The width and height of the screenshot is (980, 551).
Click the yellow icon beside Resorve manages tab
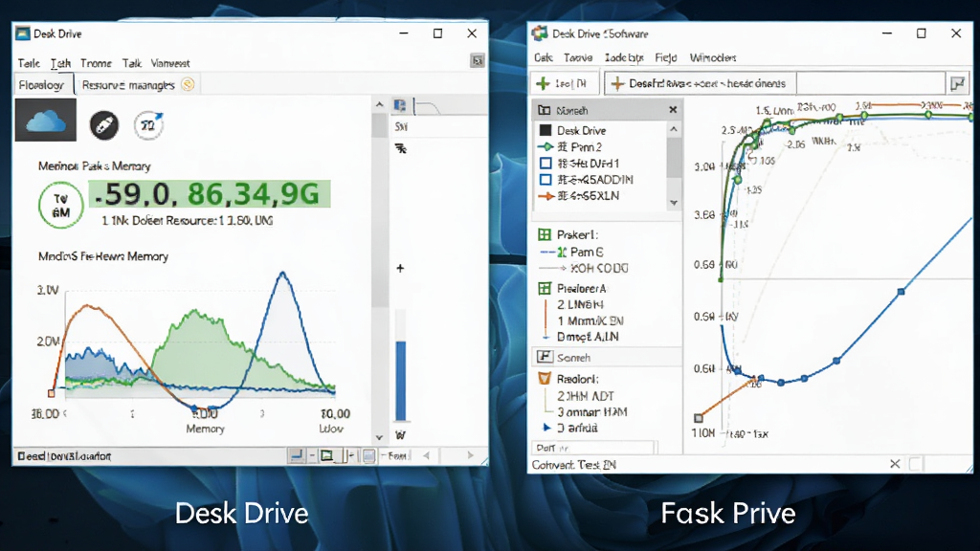click(x=188, y=84)
